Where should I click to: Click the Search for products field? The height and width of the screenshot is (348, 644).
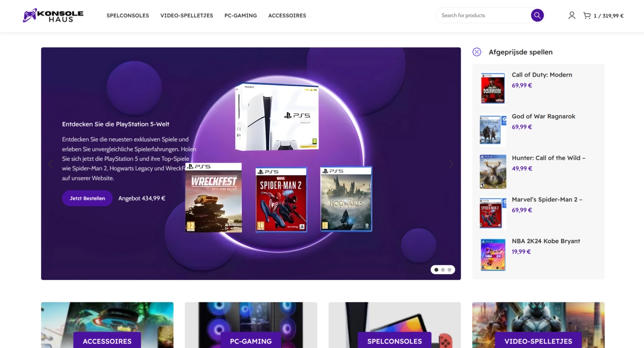(482, 15)
